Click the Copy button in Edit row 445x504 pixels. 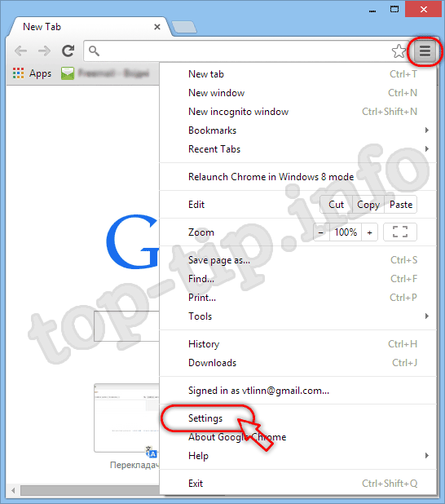368,205
